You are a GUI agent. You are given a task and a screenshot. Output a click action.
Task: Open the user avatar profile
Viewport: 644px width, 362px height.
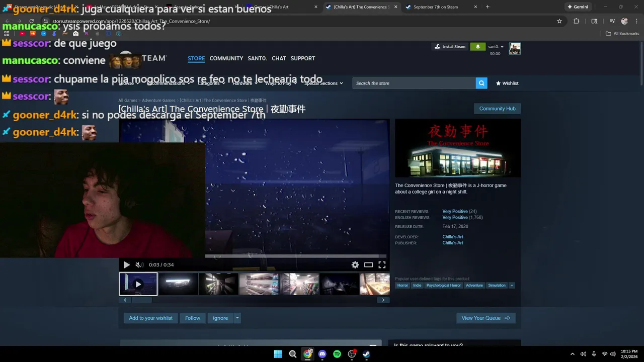515,49
